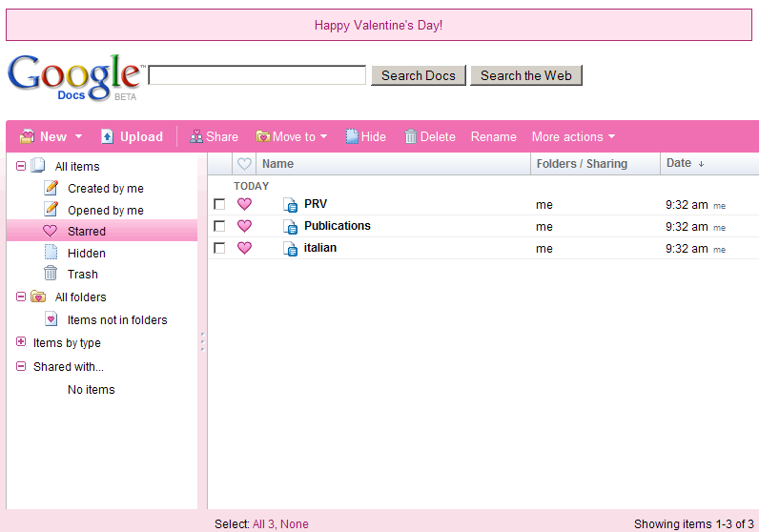Select Created by me in sidebar

click(106, 189)
